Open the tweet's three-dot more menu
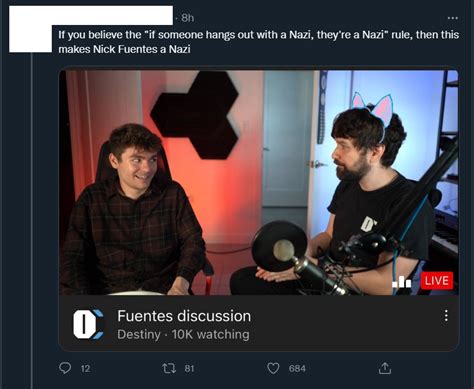 tap(452, 18)
